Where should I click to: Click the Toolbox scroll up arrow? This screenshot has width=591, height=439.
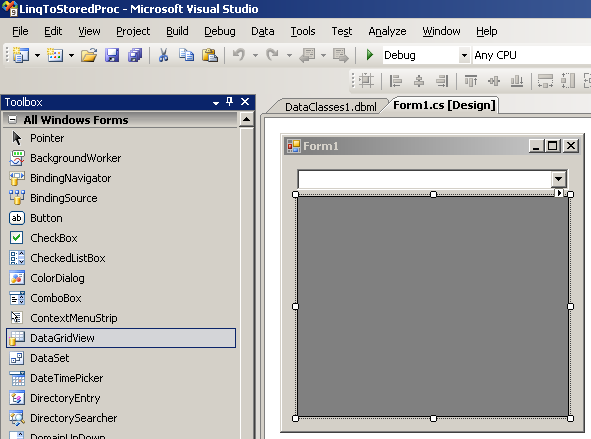(246, 120)
